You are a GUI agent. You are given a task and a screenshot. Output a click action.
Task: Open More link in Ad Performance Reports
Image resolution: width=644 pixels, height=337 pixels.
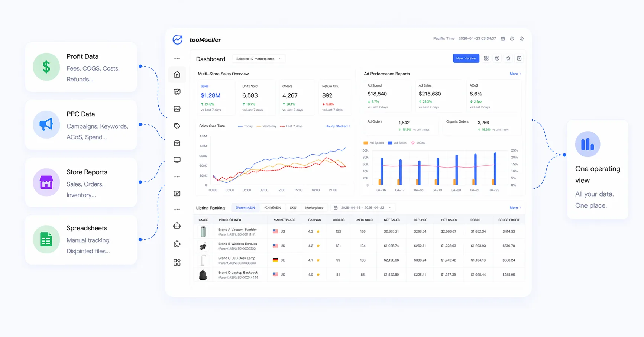click(515, 74)
